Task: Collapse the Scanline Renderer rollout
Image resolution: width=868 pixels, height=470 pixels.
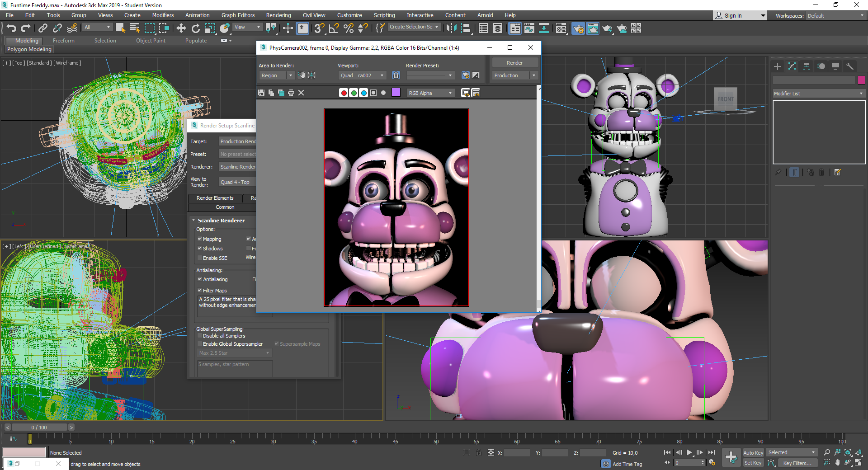Action: pyautogui.click(x=221, y=221)
